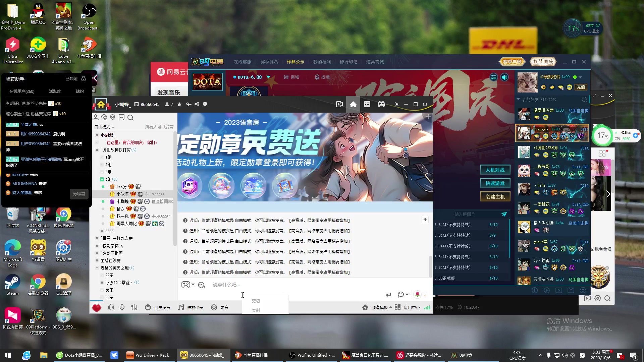The height and width of the screenshot is (362, 644).
Task: Click the airplane invite icon in YY header
Action: [189, 104]
